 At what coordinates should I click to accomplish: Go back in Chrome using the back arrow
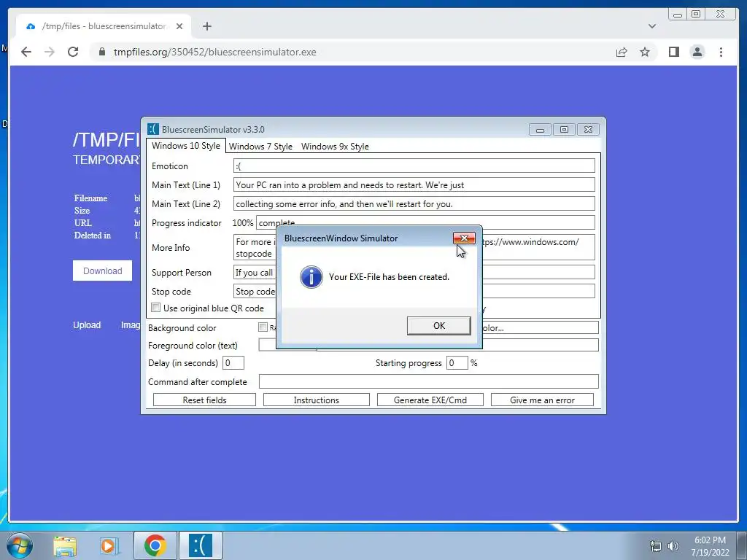[26, 52]
